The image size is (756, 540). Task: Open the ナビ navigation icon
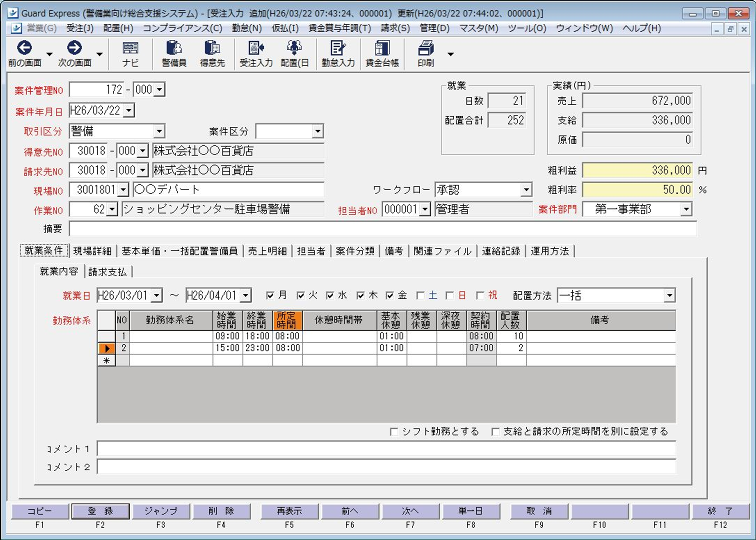point(130,48)
